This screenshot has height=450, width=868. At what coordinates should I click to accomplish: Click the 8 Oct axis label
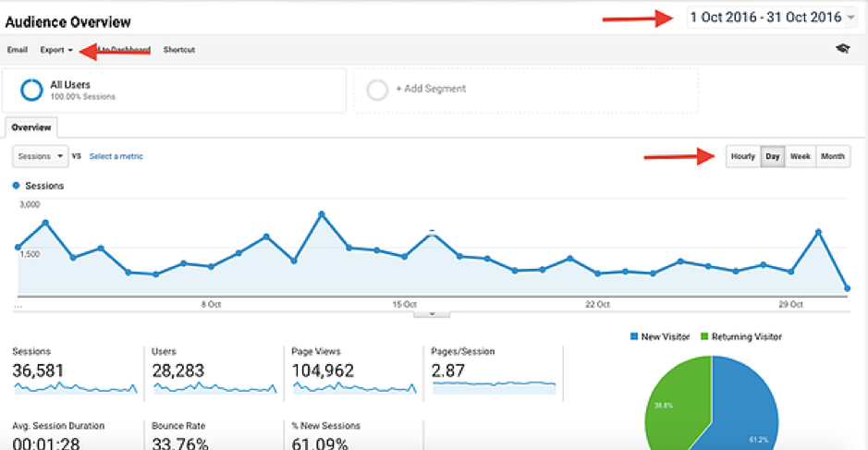(211, 304)
